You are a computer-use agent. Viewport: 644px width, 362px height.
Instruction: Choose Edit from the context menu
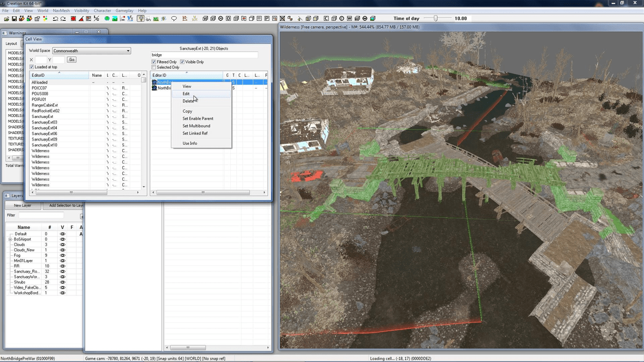coord(186,94)
